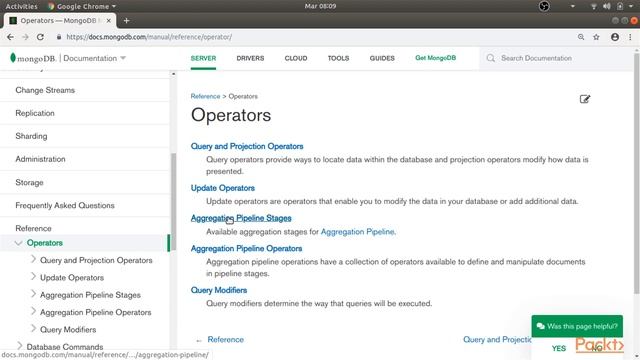Screen dimensions: 640x360
Task: Open a new browser tab
Action: 126,20
